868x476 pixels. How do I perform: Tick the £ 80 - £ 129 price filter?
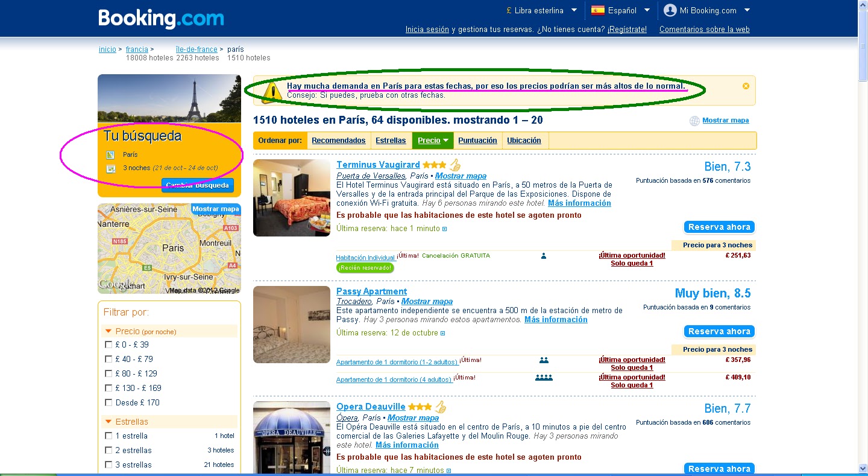point(108,373)
